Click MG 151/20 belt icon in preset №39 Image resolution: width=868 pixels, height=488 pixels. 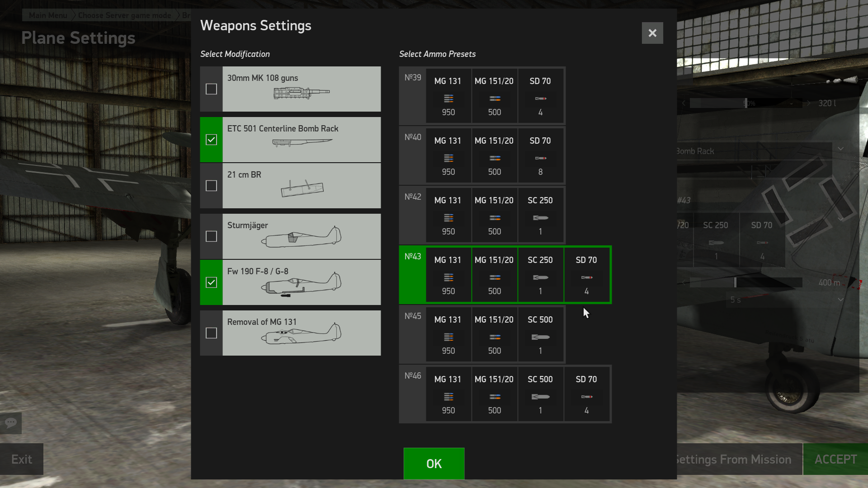[x=495, y=99]
